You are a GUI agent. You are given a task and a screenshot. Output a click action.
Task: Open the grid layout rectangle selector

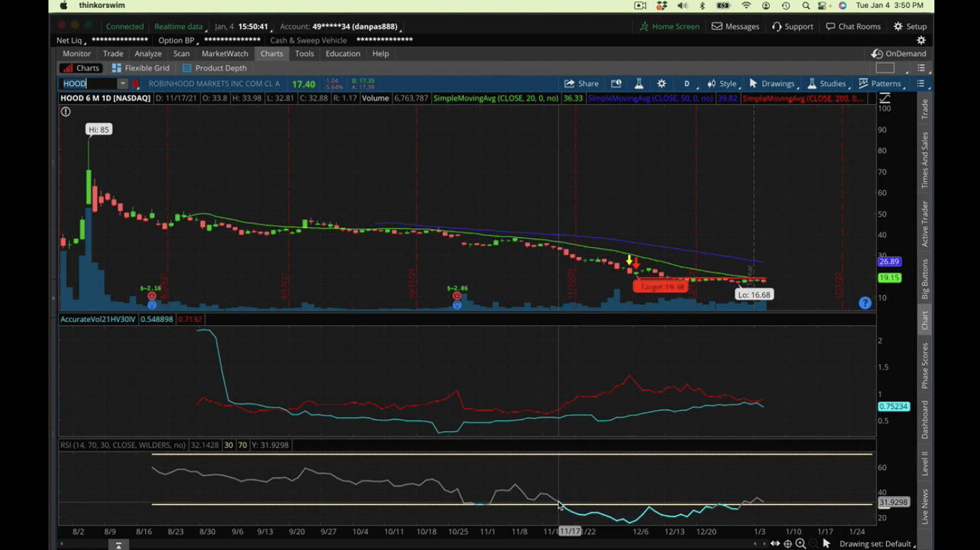tap(885, 68)
